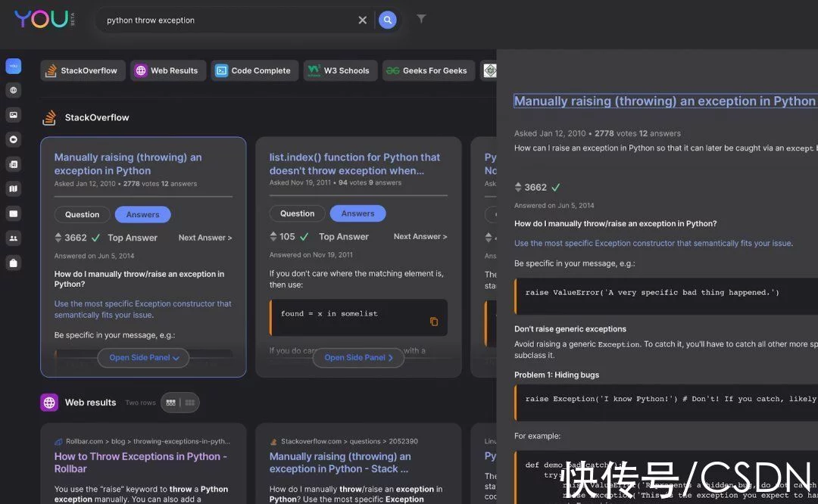818x504 pixels.
Task: Copy the found = x in somelist code
Action: tap(434, 322)
